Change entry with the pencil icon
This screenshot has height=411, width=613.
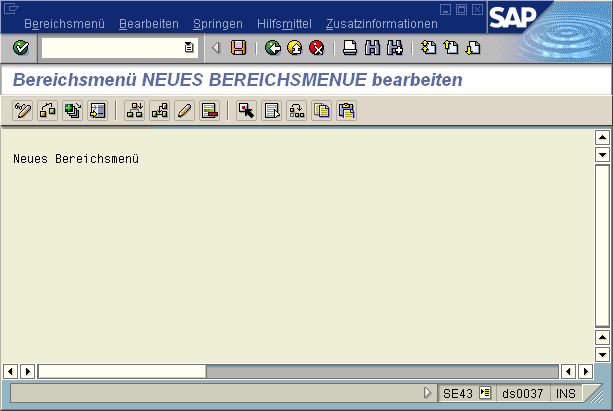click(185, 111)
